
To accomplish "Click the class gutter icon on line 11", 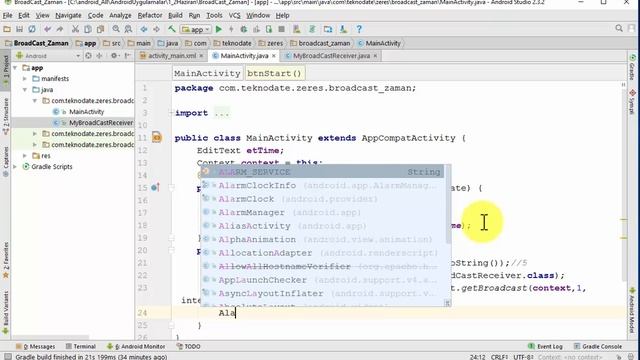I will tap(157, 137).
